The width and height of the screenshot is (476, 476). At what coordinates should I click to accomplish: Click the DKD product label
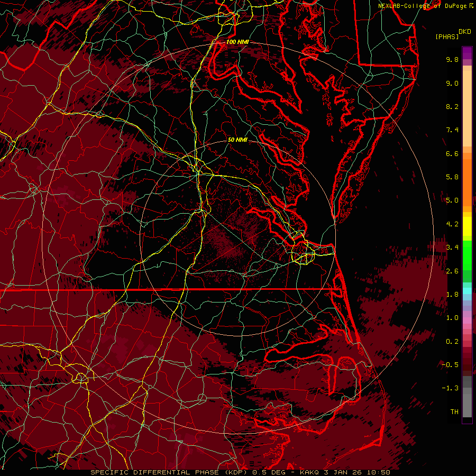(465, 31)
